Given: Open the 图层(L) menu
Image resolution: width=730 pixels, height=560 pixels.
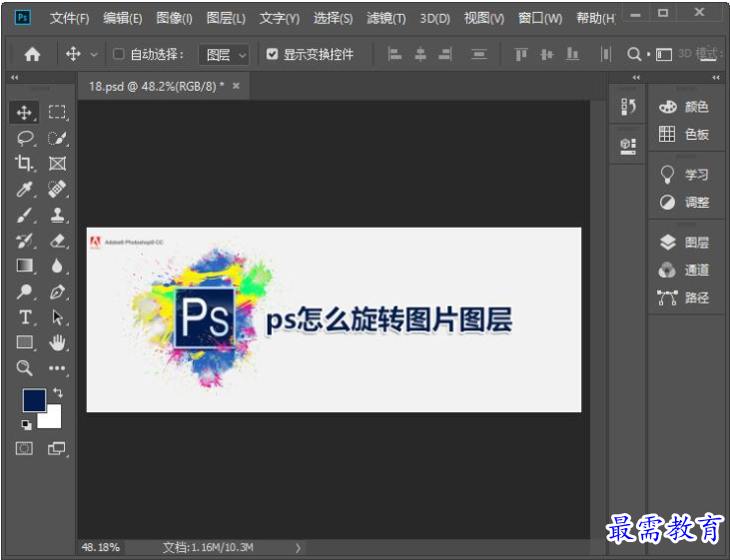Looking at the screenshot, I should [226, 19].
